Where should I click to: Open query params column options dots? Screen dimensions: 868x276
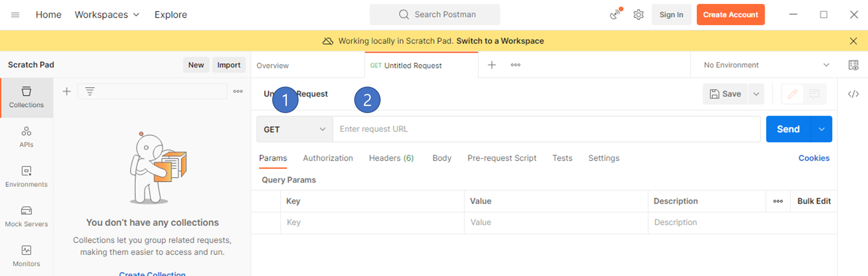(778, 201)
